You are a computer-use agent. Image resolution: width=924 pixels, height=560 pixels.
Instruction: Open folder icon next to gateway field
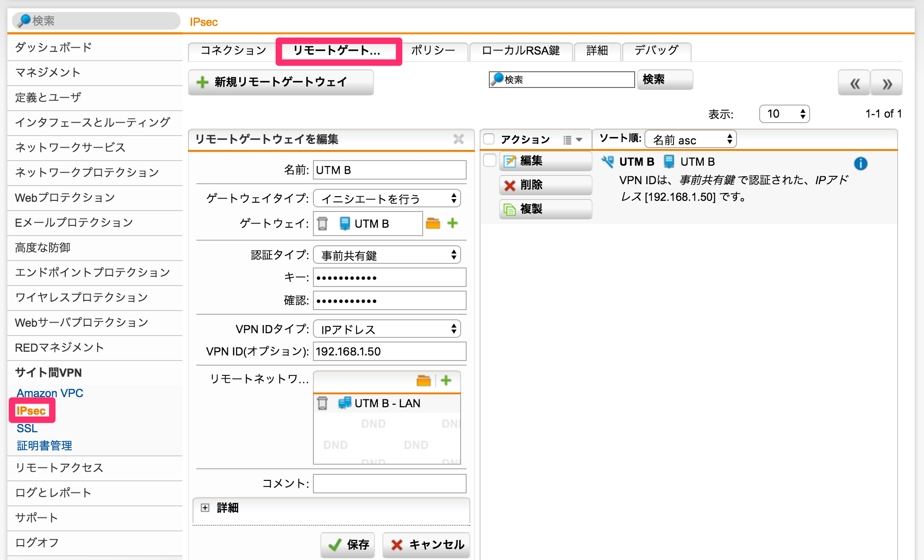pyautogui.click(x=433, y=224)
